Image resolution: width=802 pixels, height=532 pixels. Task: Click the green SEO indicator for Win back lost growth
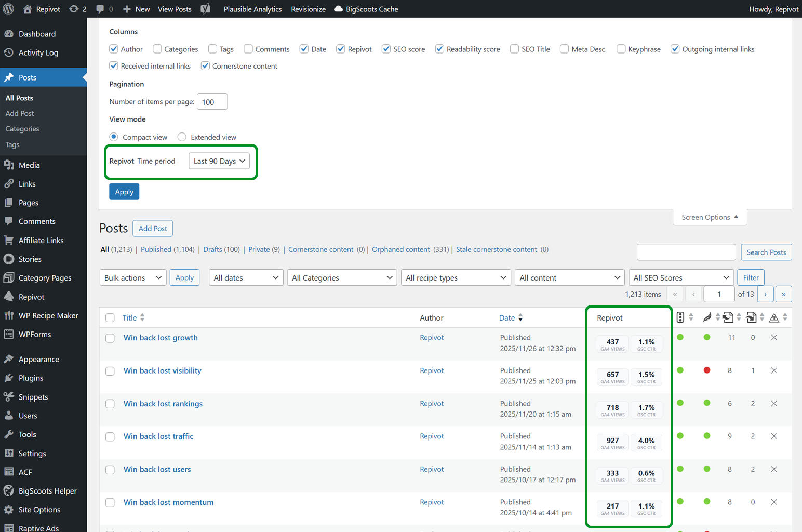[680, 337]
